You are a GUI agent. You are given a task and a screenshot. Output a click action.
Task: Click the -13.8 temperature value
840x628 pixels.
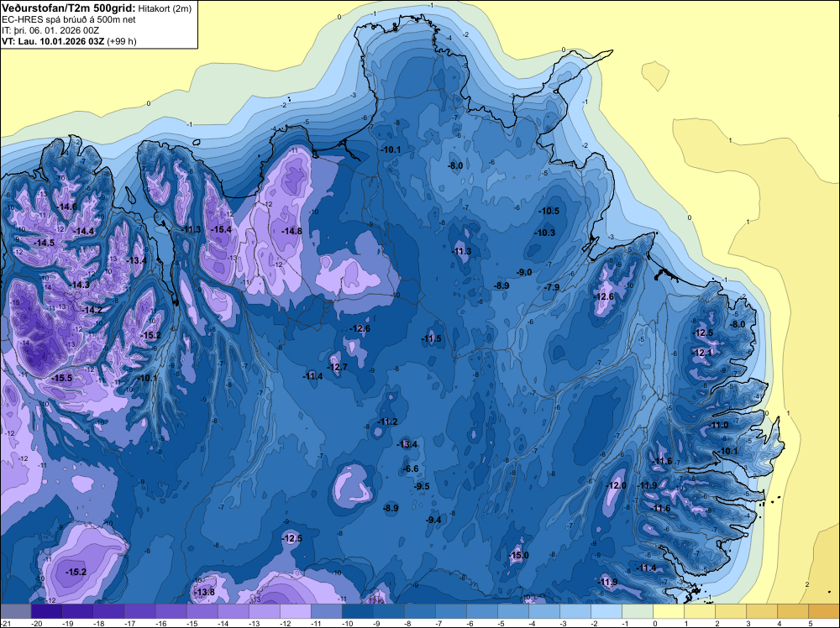coord(204,592)
